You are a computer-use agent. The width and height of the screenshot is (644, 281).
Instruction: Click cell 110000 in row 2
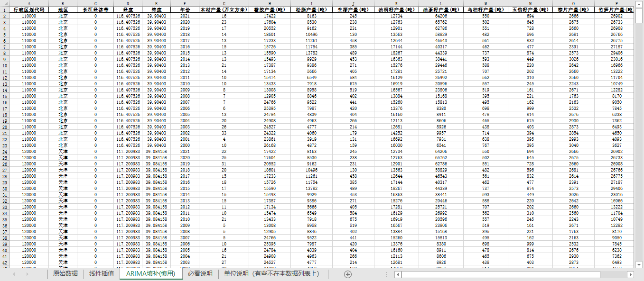[x=28, y=16]
